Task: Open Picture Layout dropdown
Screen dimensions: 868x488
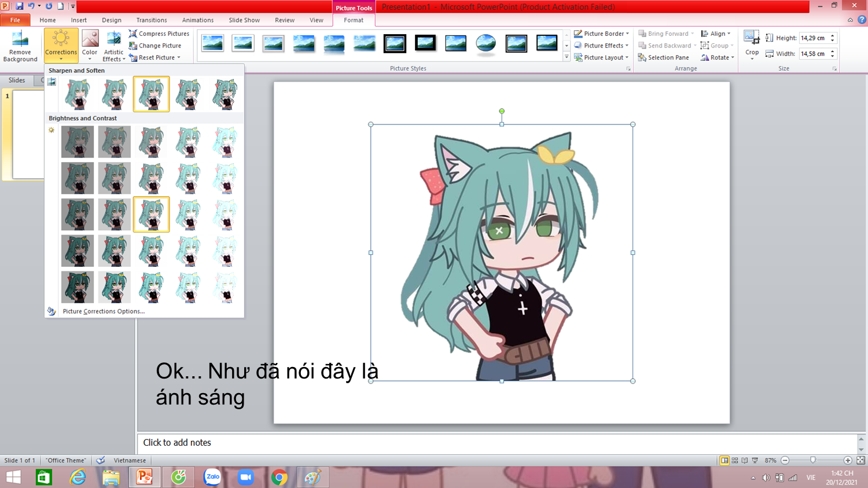Action: [x=601, y=57]
